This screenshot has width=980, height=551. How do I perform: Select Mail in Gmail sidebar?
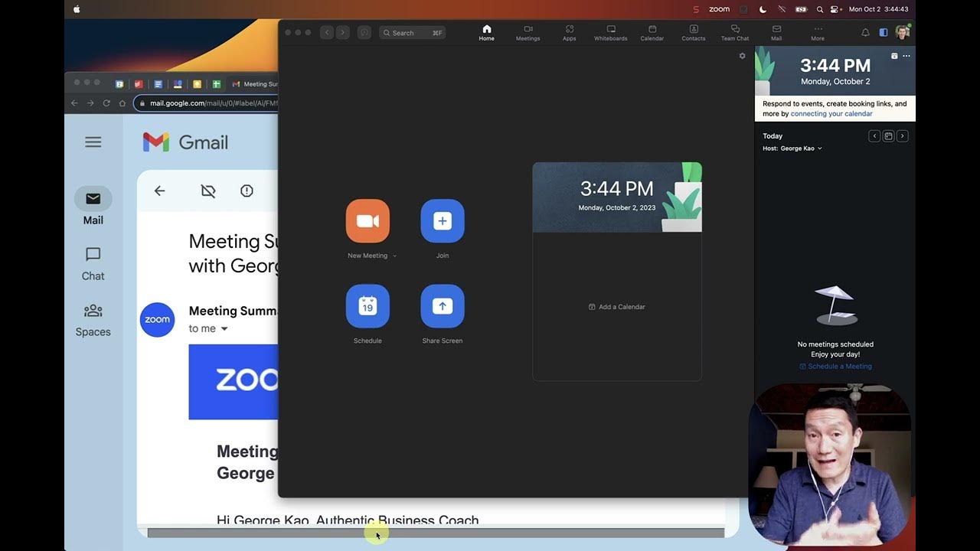93,207
